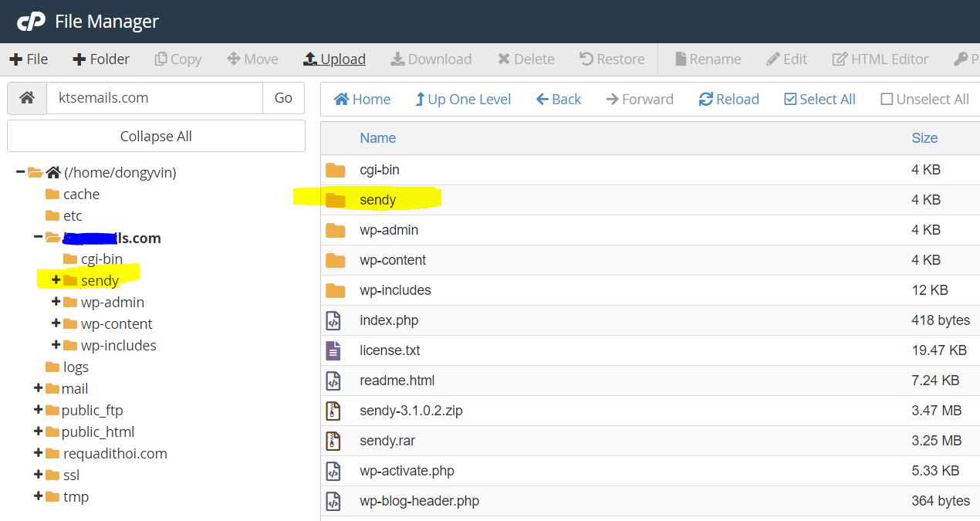980x521 pixels.
Task: Open the HTML Editor tool
Action: coord(880,59)
